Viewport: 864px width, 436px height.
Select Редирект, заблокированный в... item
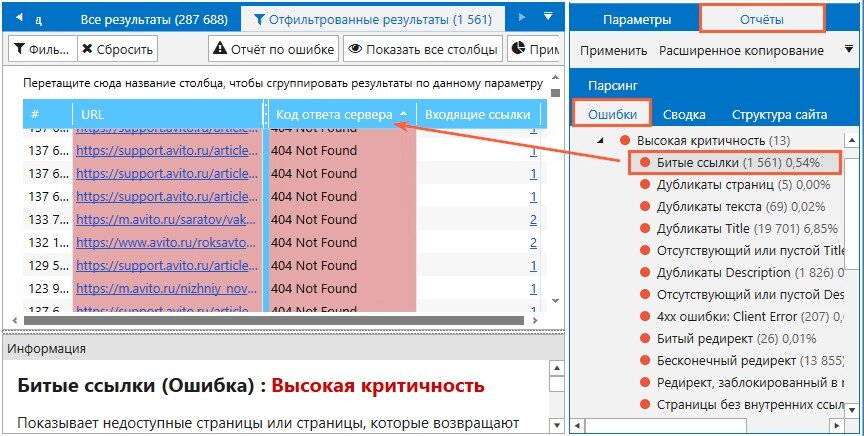pos(750,383)
